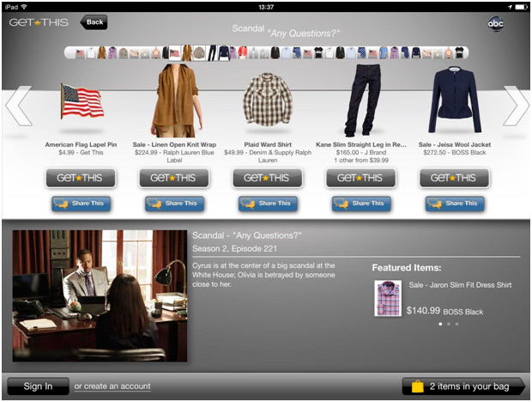Viewport: 532px width, 402px height.
Task: Click 'Season 2, Episode 221' text
Action: tap(234, 249)
